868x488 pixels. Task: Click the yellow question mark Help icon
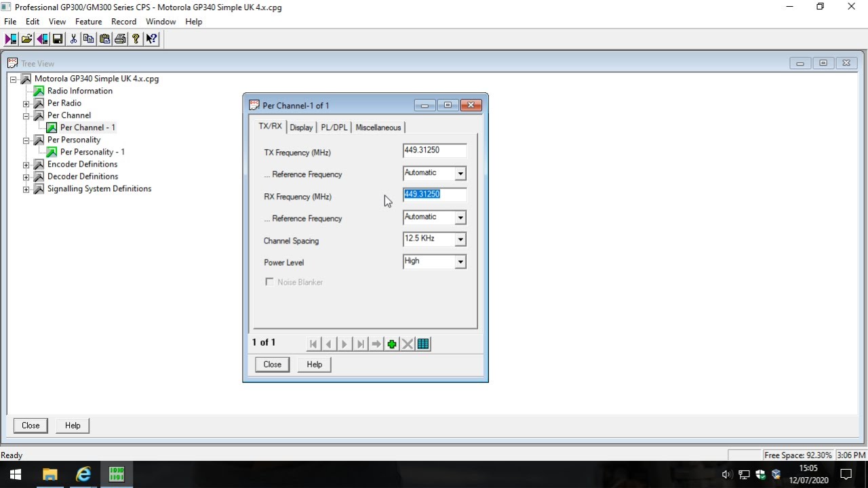point(136,39)
